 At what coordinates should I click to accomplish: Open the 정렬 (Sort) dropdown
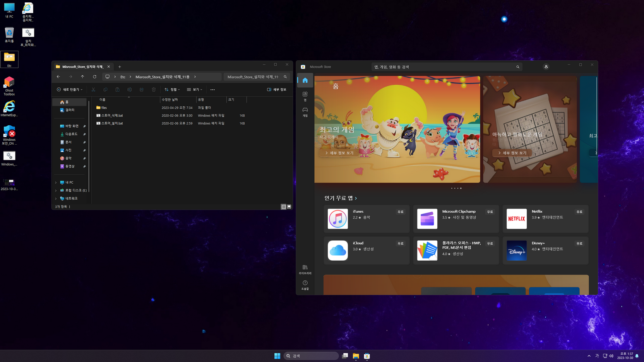coord(172,89)
